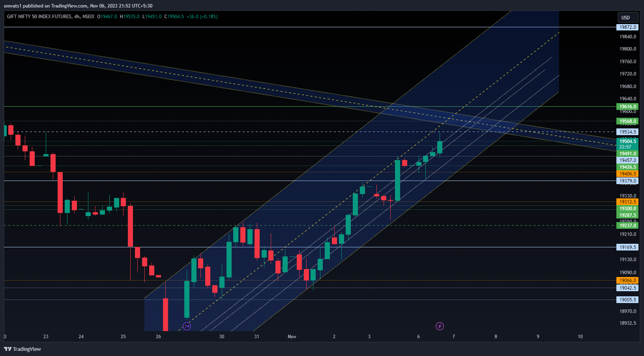Click the 24 date label

pos(81,337)
